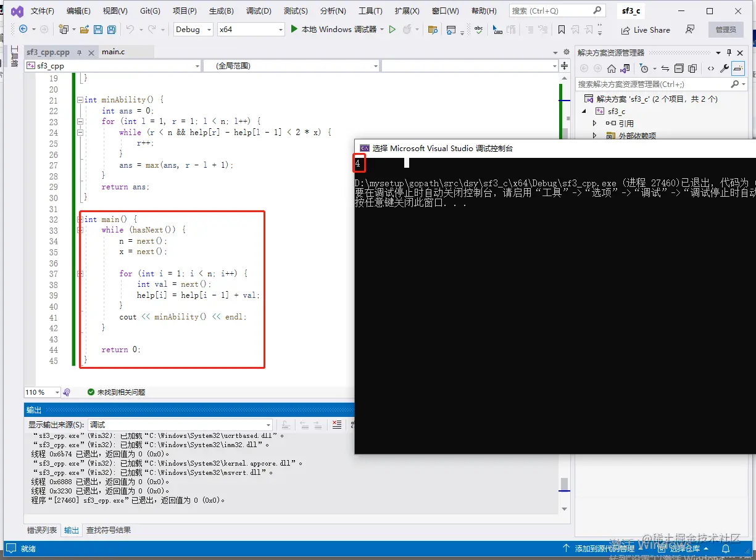The image size is (756, 560).
Task: Open the 文件(F) menu
Action: point(43,11)
